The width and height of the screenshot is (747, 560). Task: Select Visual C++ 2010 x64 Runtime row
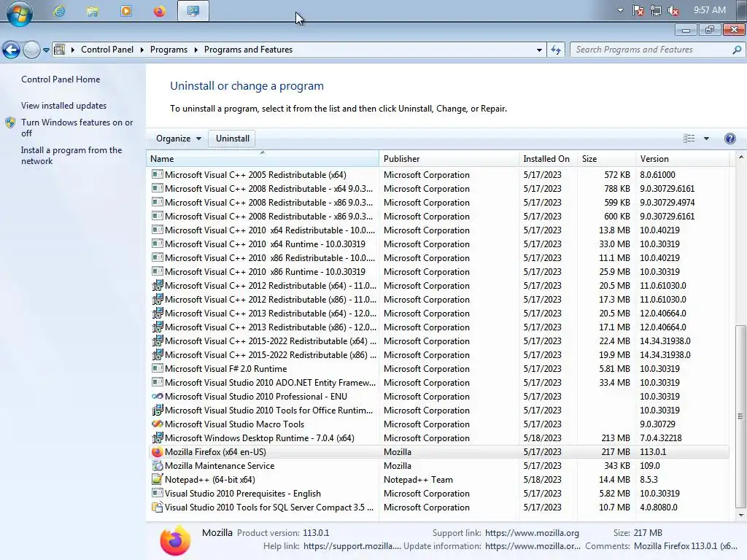438,244
